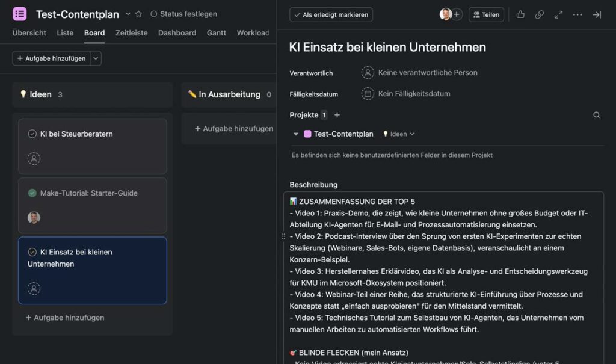Open the Make-Tutorial: Starter-Guide card

click(x=92, y=206)
